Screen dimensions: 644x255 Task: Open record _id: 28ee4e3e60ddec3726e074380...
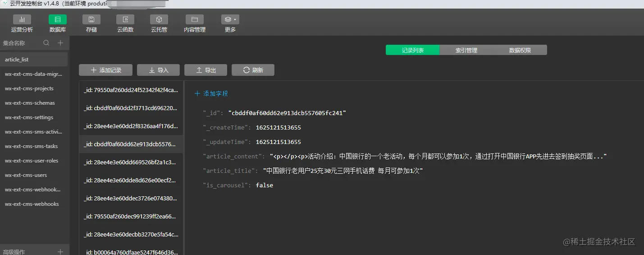coord(131,198)
